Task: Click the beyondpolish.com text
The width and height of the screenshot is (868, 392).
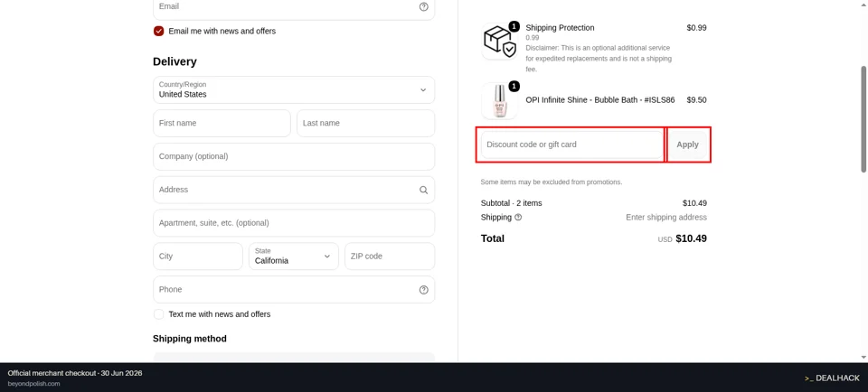Action: (33, 384)
